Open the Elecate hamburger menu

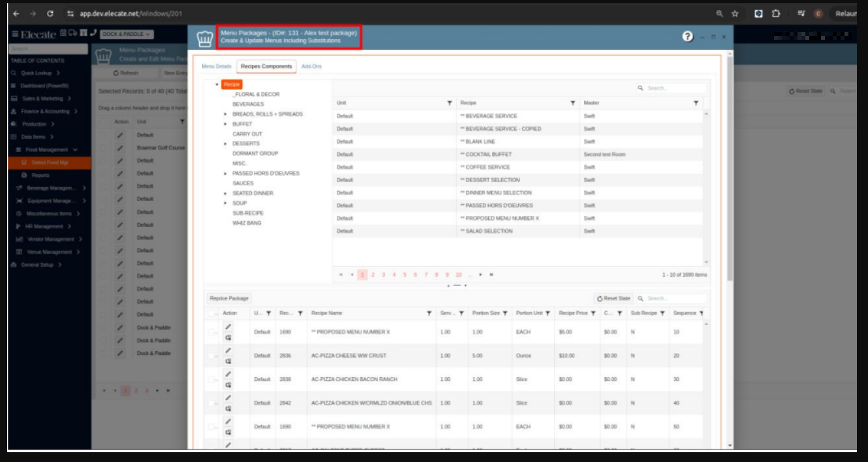(x=14, y=35)
